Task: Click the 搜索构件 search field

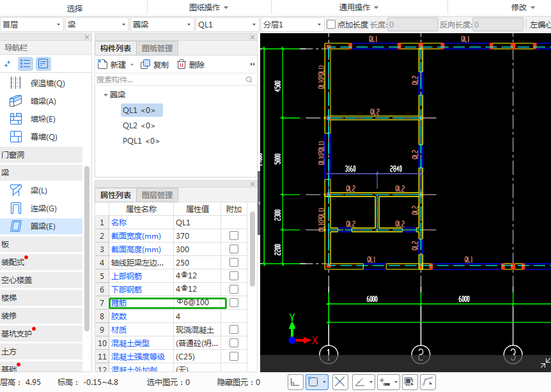Action: tap(170, 80)
